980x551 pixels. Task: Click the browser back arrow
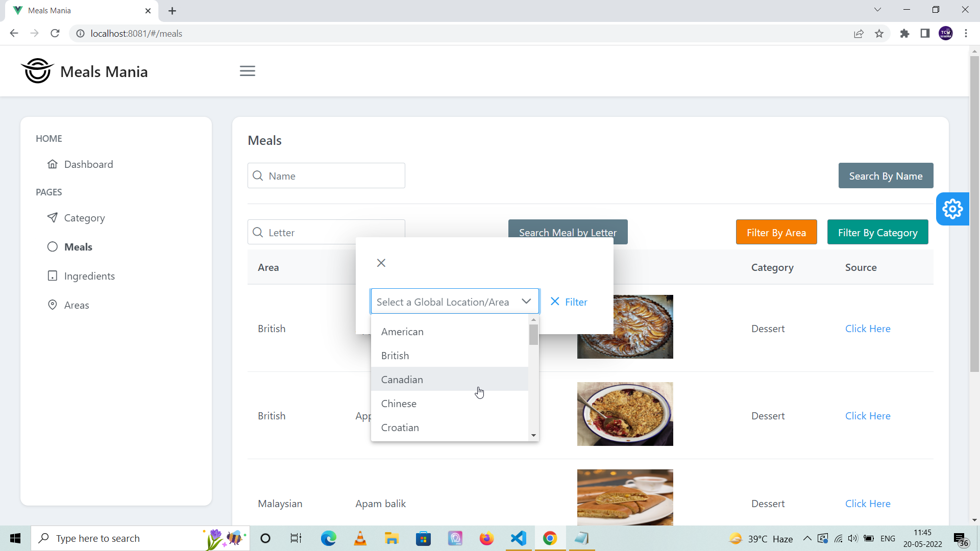[14, 33]
